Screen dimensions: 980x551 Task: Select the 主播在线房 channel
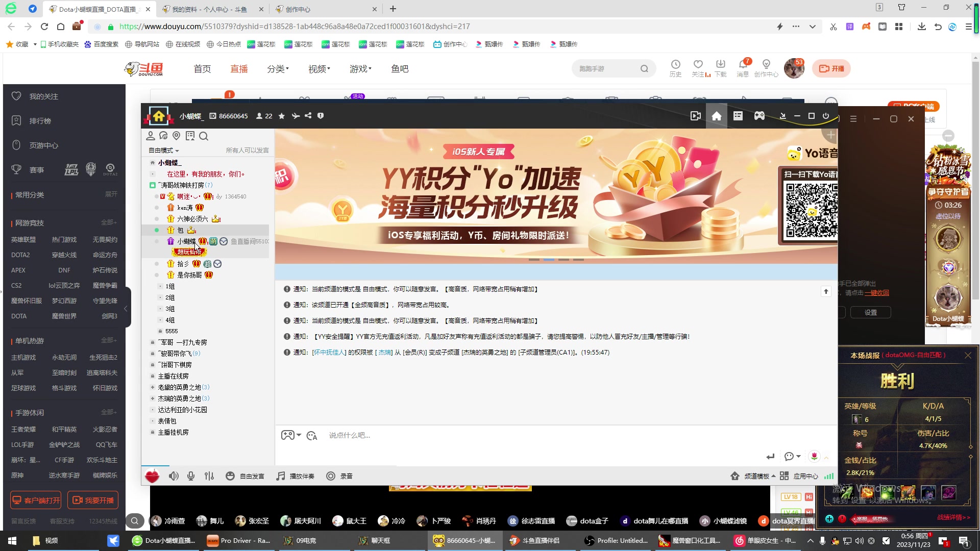point(173,376)
